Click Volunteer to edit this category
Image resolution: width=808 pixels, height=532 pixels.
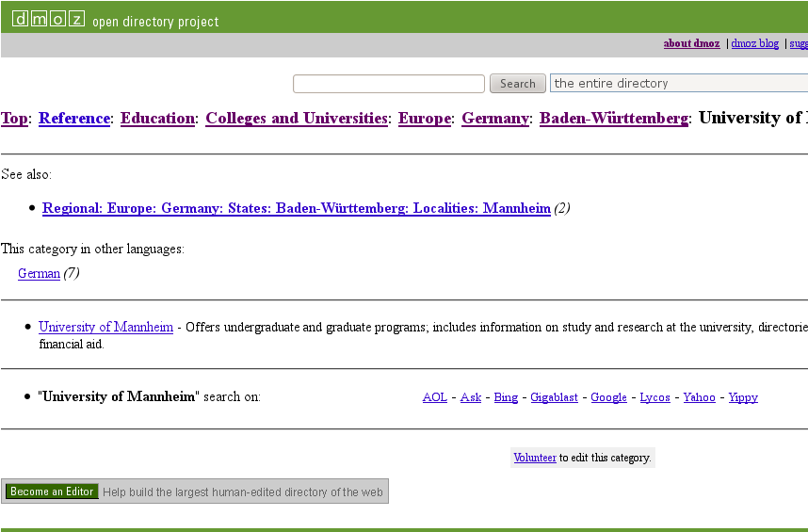(535, 459)
